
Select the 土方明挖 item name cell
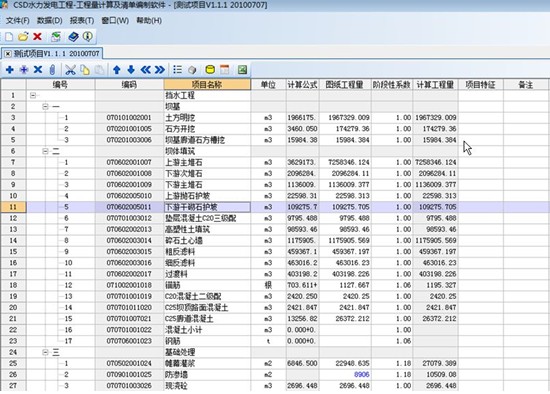pos(207,118)
